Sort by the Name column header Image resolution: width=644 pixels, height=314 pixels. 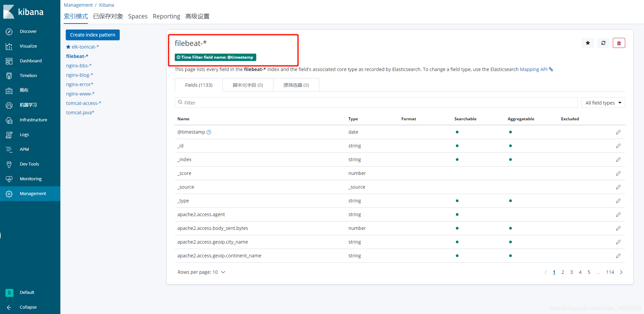(183, 119)
